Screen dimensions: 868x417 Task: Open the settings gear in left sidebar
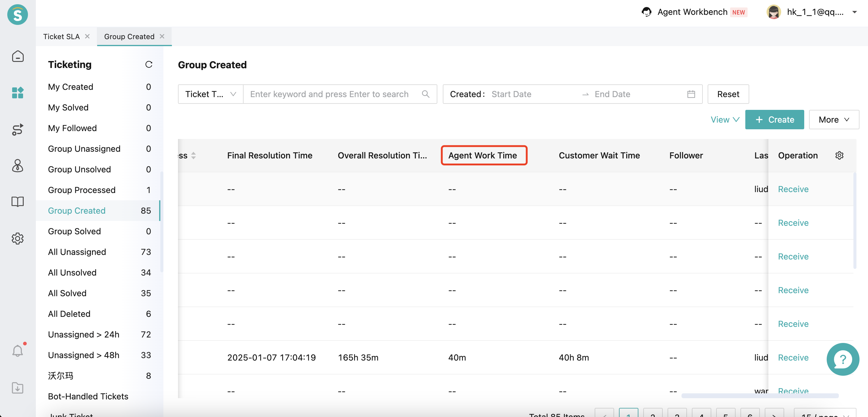point(18,239)
